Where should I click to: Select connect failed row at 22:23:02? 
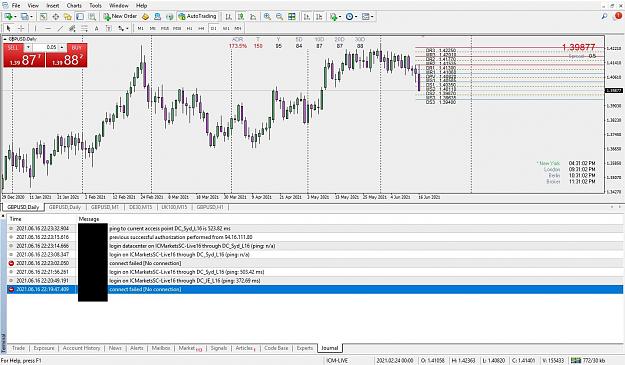pos(315,263)
